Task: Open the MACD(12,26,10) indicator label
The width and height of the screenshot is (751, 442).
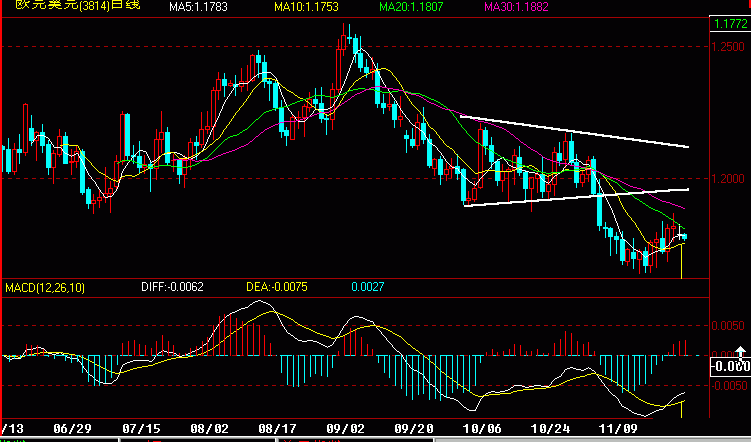Action: pos(45,288)
